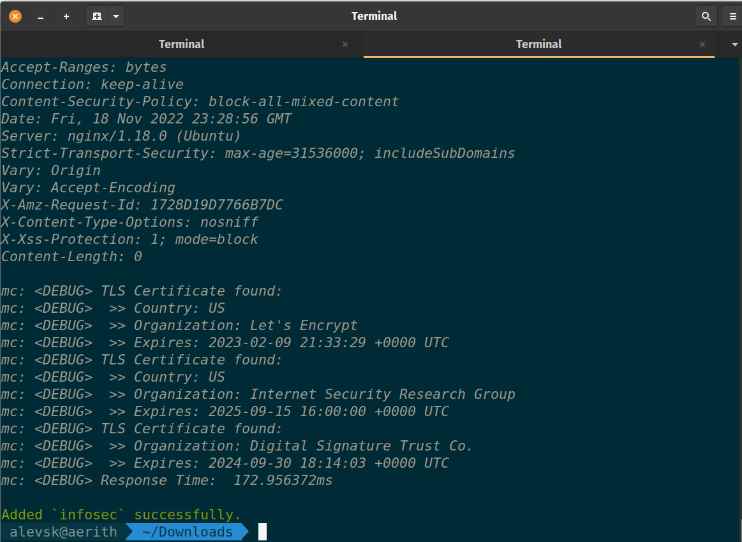Switch to the first Terminal tab
This screenshot has width=742, height=542.
(x=181, y=44)
